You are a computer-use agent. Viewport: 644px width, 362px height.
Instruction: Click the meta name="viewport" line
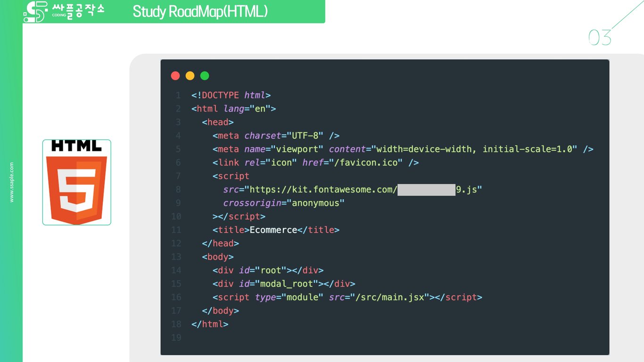coord(403,149)
